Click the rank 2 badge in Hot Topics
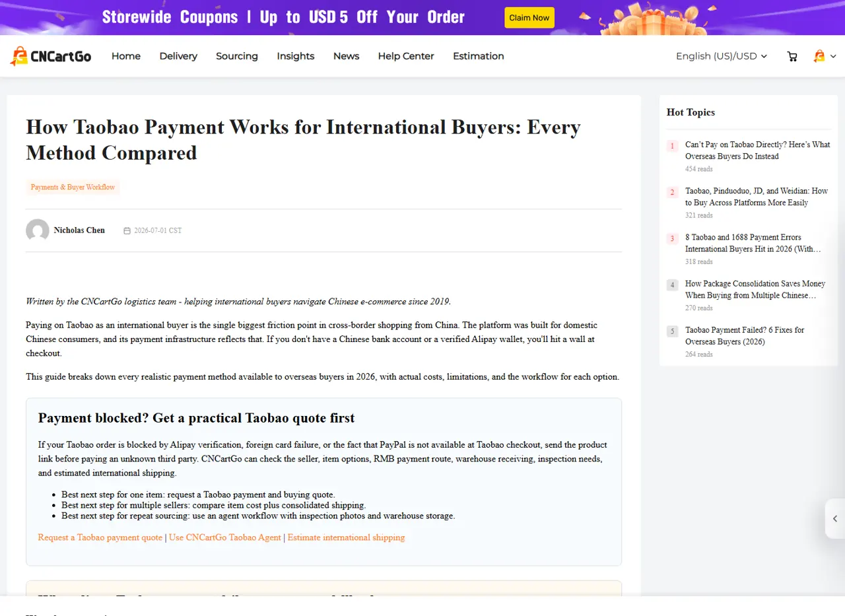 (x=673, y=192)
